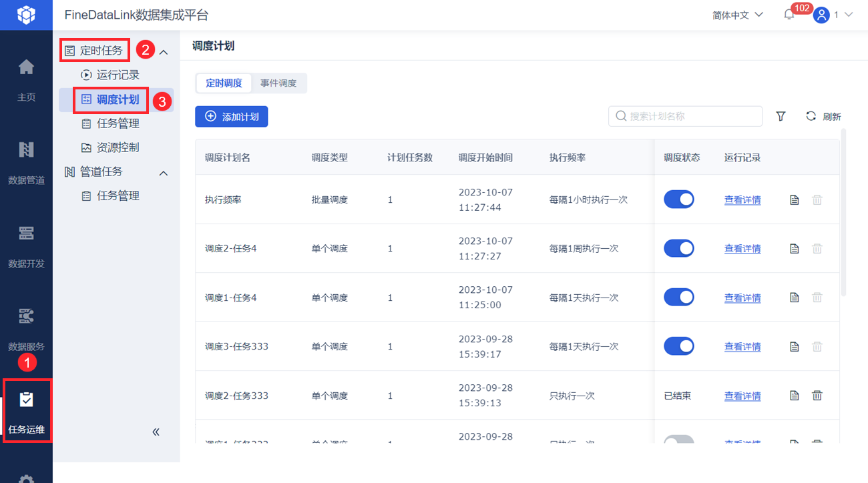Click the trash icon for 执行频率 row
Screen dimensions: 868x483
click(817, 199)
